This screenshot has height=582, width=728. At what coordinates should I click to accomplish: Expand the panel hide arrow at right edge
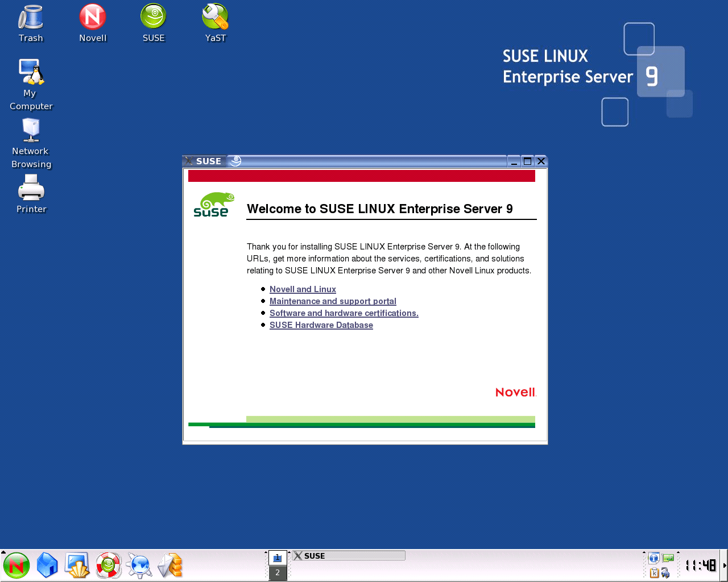click(725, 566)
